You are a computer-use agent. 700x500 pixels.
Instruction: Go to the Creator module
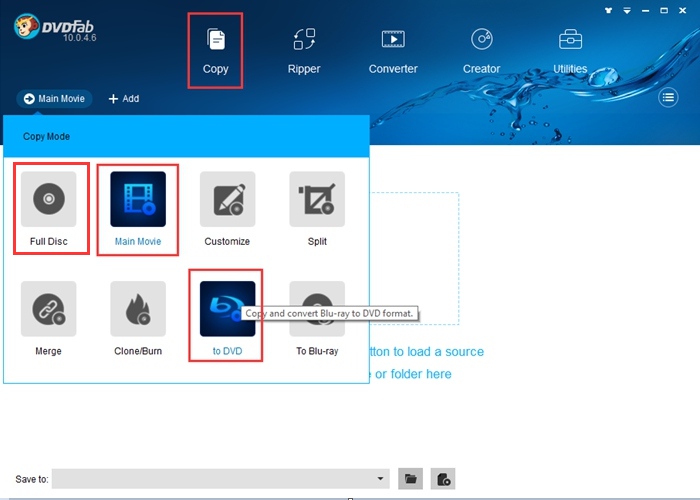[481, 51]
